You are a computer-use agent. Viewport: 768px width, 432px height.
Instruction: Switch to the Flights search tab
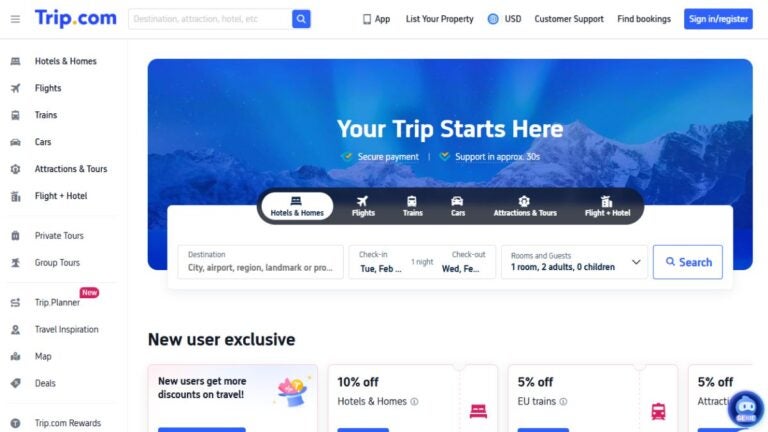pos(363,206)
